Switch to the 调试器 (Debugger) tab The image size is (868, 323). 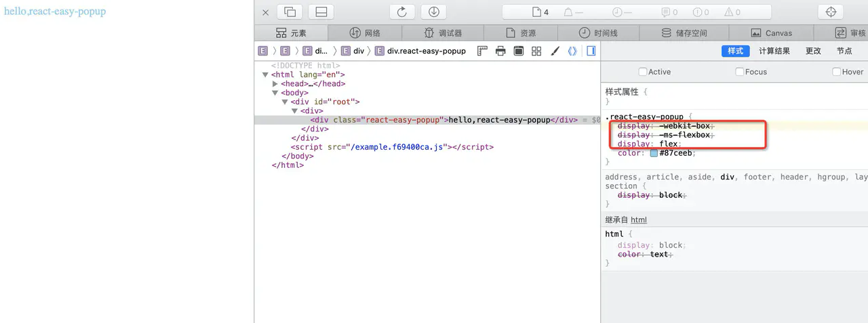[442, 33]
